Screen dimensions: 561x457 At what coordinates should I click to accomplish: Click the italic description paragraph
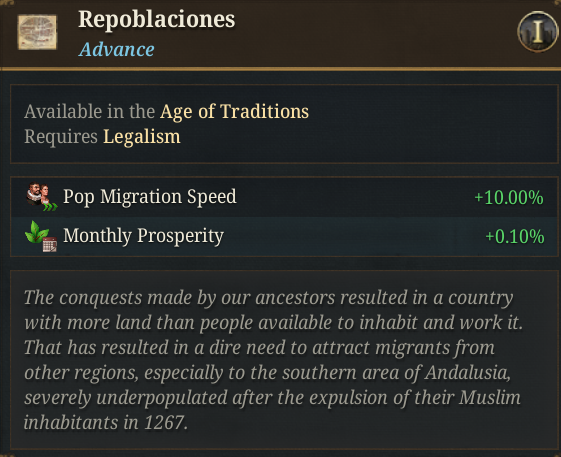click(x=274, y=360)
